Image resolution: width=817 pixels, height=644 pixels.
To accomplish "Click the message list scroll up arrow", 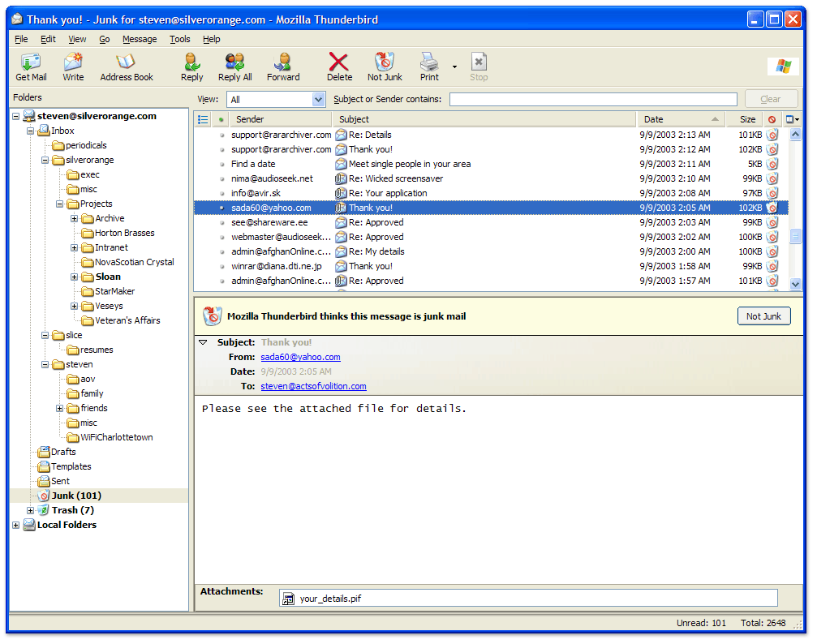I will click(x=795, y=135).
